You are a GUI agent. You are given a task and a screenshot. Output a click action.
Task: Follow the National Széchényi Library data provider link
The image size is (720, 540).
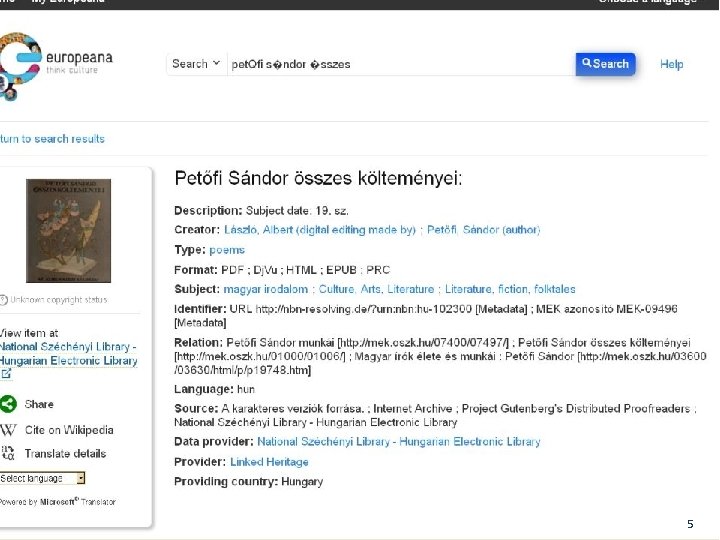pyautogui.click(x=398, y=441)
